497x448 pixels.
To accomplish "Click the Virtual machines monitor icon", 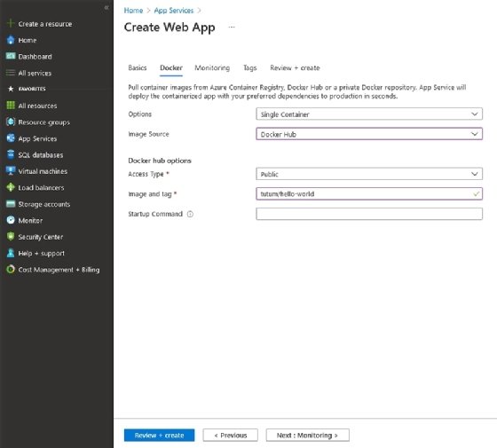I will (11, 171).
